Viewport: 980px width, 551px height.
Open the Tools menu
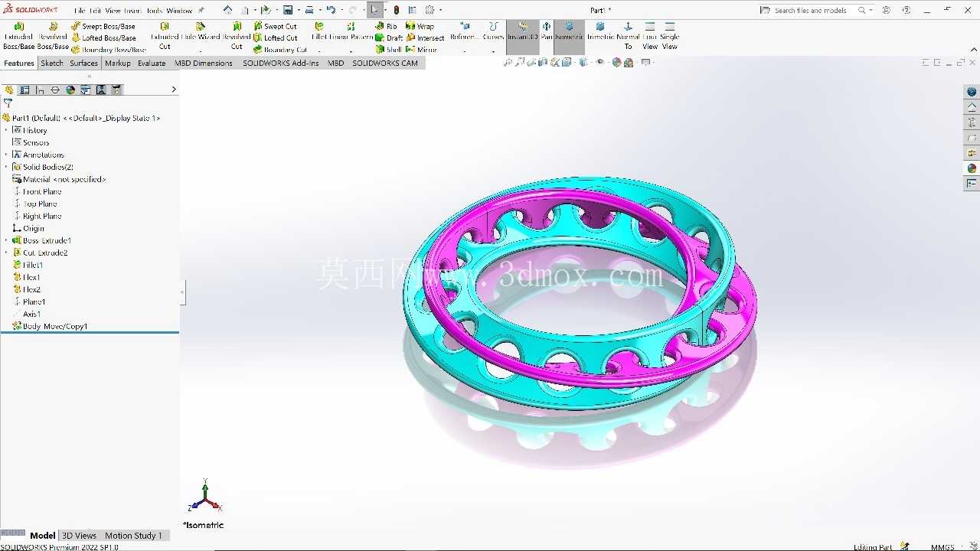154,11
